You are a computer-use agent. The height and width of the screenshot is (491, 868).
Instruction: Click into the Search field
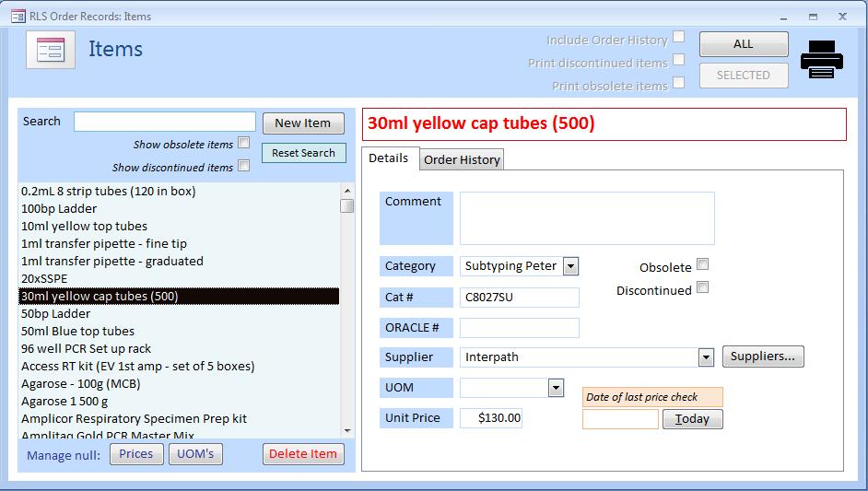pos(165,122)
